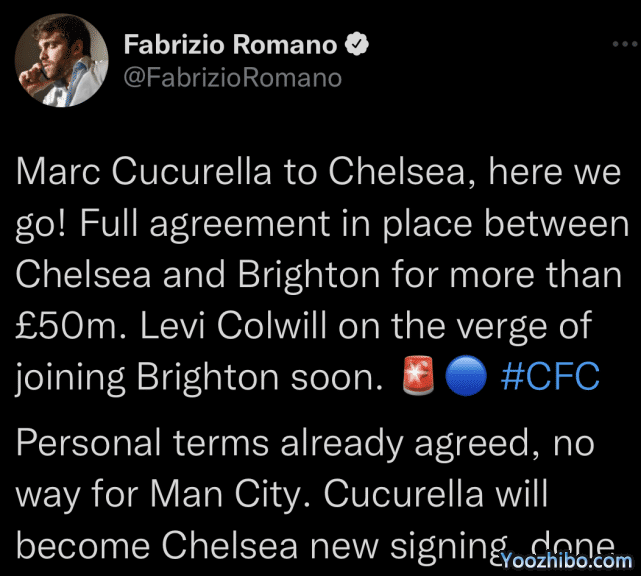Image resolution: width=641 pixels, height=576 pixels.
Task: Open the Fabrizio Romano display name
Action: tap(228, 44)
